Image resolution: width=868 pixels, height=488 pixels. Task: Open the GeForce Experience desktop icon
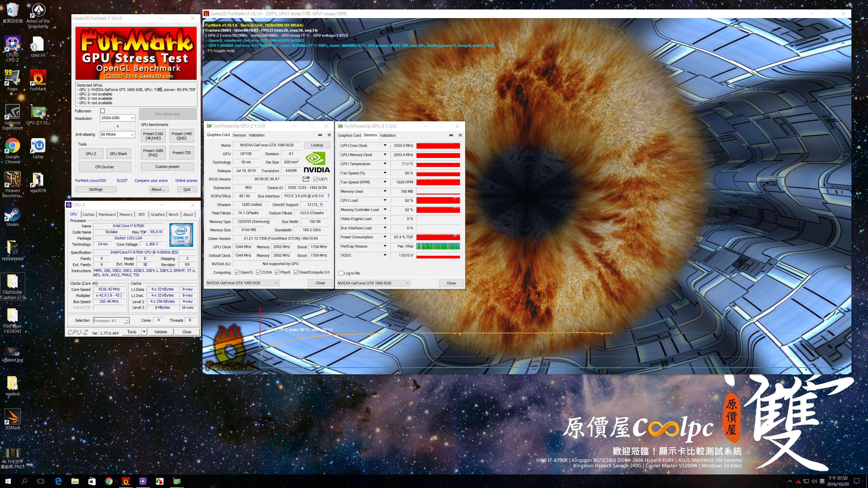12,117
